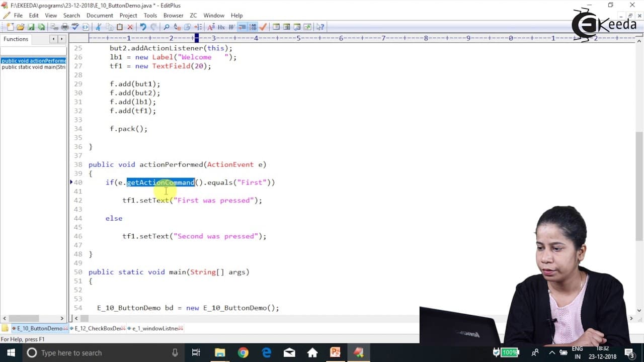Click the folder icon left of document tabs

(x=5, y=328)
